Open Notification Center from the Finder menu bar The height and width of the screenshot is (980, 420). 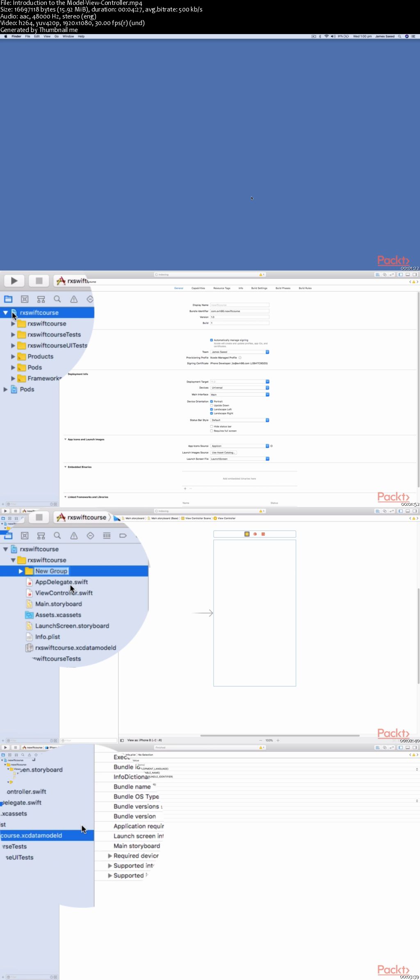[x=413, y=36]
